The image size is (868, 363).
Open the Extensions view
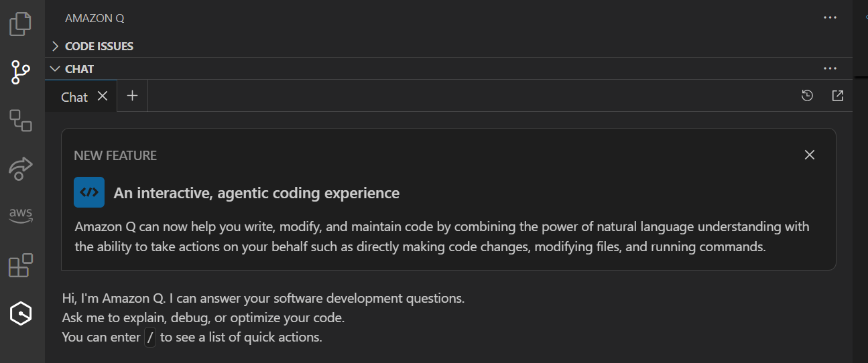point(21,265)
